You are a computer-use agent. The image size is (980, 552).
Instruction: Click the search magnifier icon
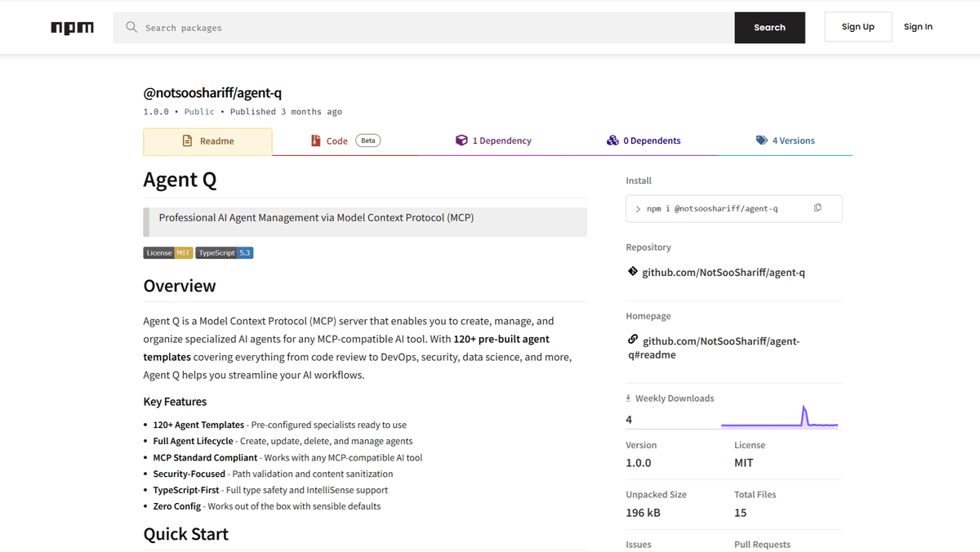click(x=131, y=28)
